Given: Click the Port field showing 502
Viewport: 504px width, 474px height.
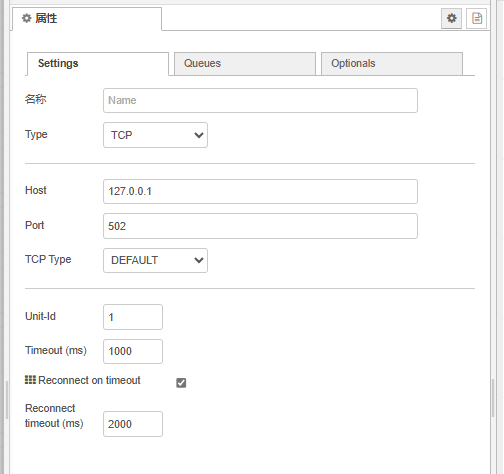Looking at the screenshot, I should [260, 226].
